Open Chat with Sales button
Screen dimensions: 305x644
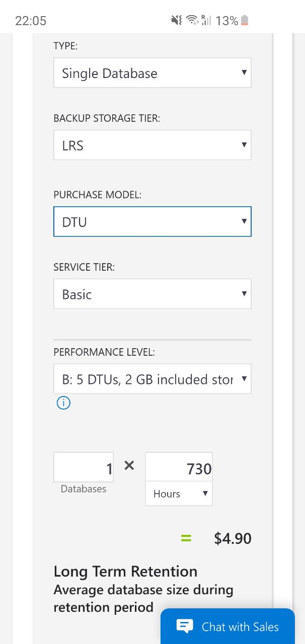(x=227, y=626)
